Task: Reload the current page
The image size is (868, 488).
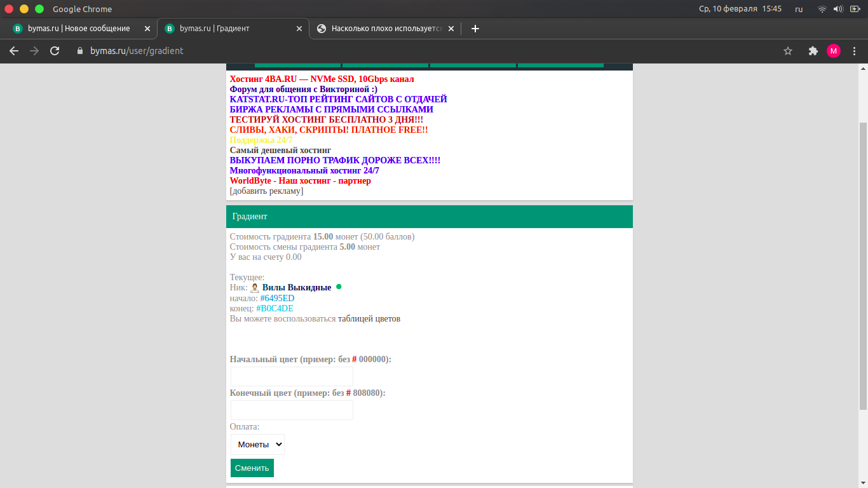Action: [55, 51]
